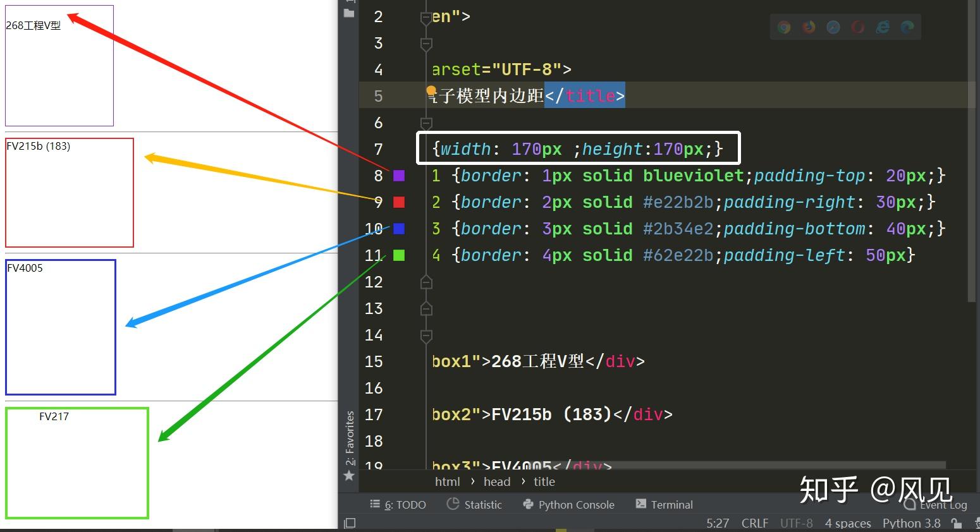Click the #e22b2b hex color value
This screenshot has width=980, height=532.
(678, 202)
